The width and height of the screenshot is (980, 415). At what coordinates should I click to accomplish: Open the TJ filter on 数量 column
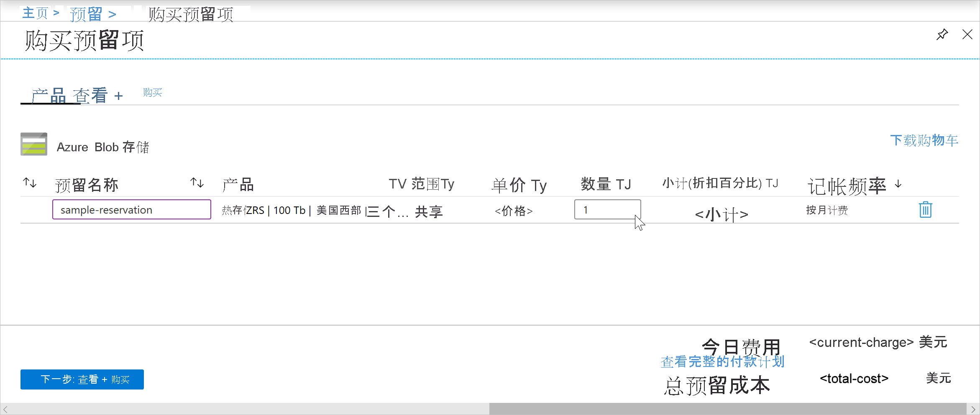tap(623, 184)
